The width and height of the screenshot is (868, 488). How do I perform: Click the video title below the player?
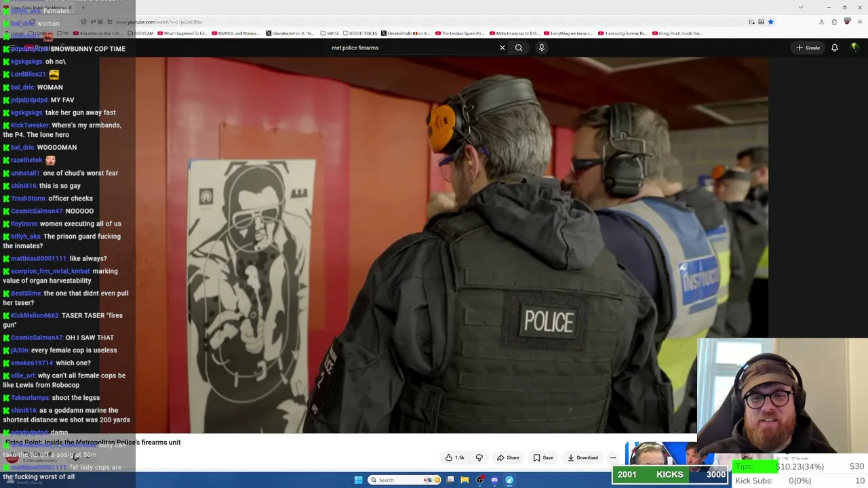(x=93, y=443)
